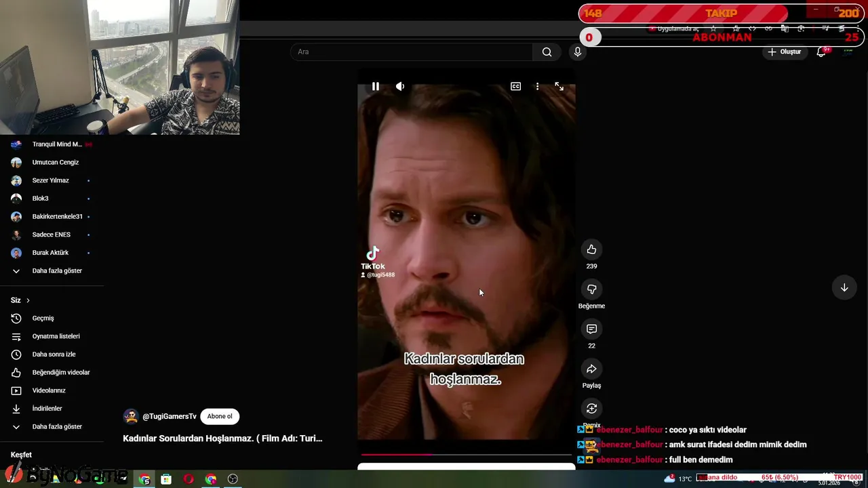Like the Short with 239 likes
The height and width of the screenshot is (488, 868).
coord(591,249)
